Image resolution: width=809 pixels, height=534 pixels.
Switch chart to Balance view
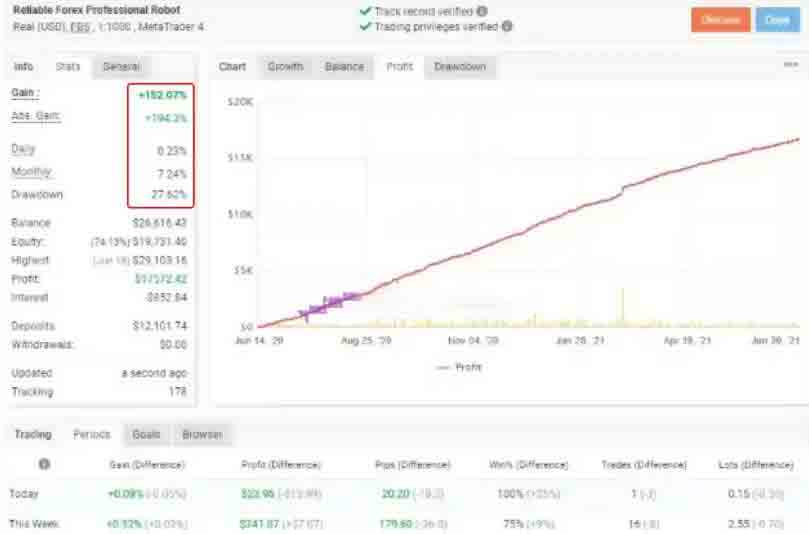[344, 67]
